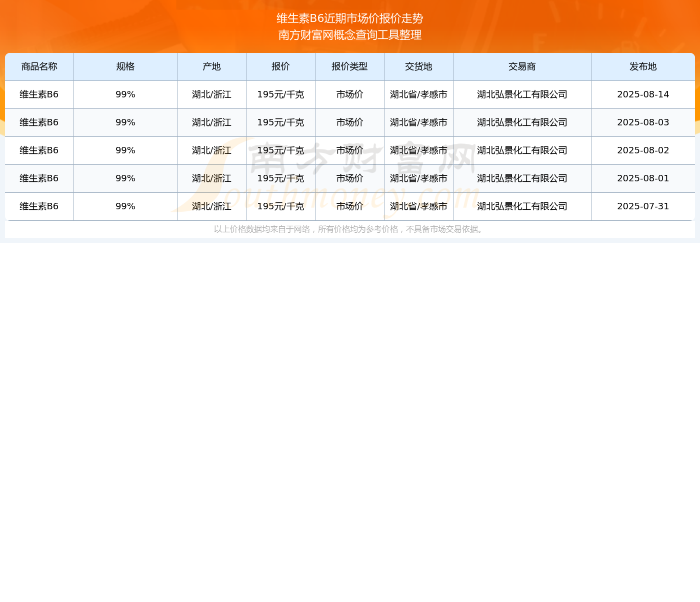
Task: Click the 交易商 column header
Action: (522, 66)
